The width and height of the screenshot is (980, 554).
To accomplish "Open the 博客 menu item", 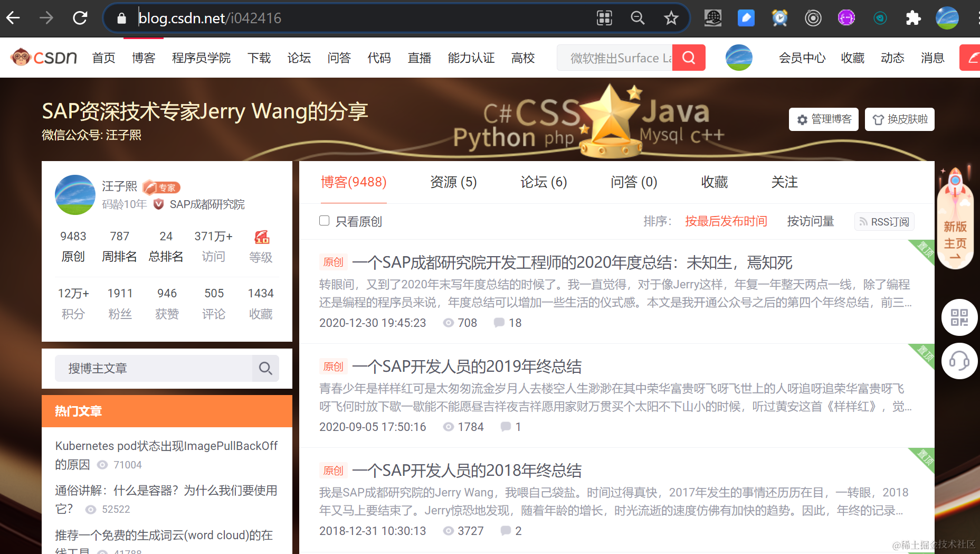I will [144, 58].
